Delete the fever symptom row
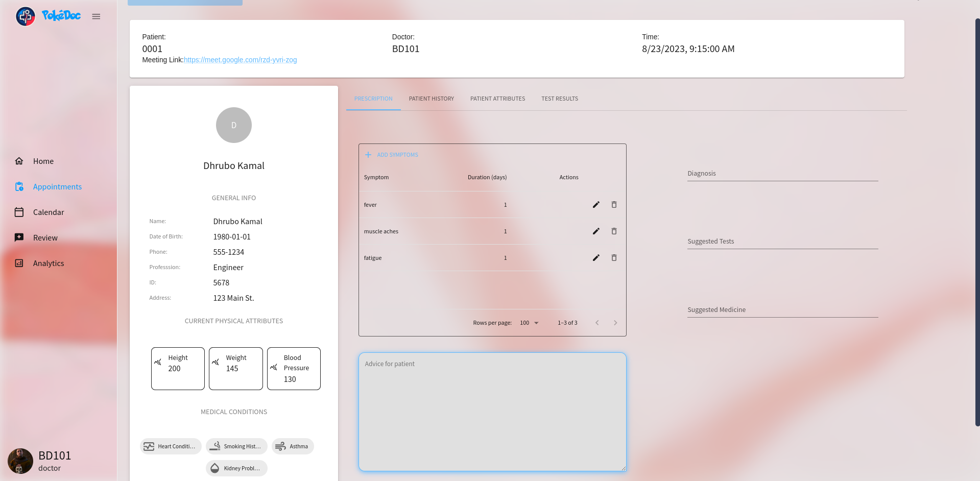 [x=614, y=205]
